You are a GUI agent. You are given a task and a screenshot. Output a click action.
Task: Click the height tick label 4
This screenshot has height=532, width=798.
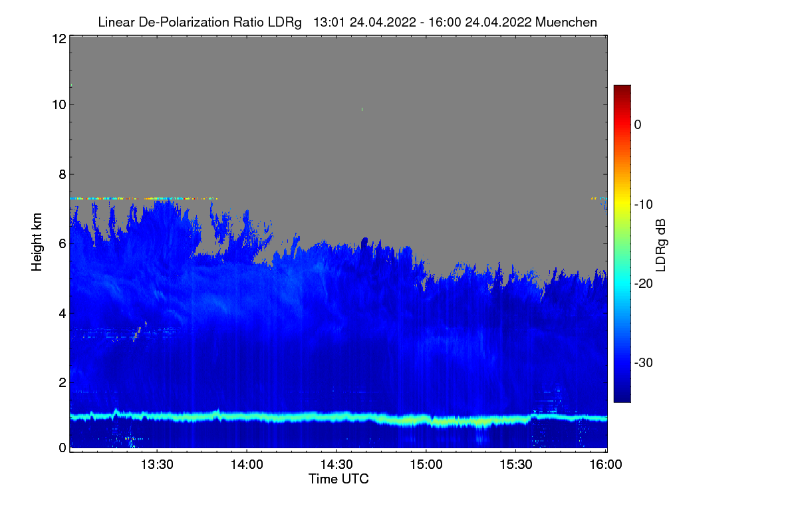tap(61, 313)
